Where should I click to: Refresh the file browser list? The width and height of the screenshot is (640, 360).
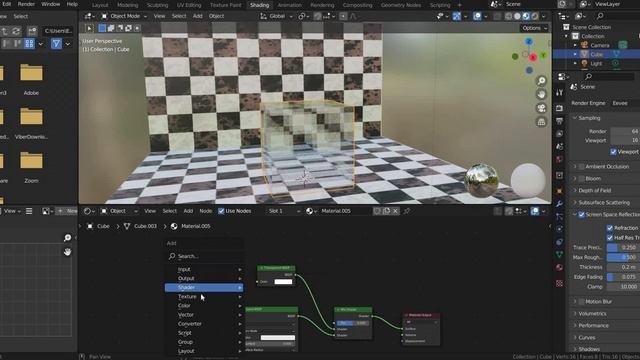click(x=16, y=31)
